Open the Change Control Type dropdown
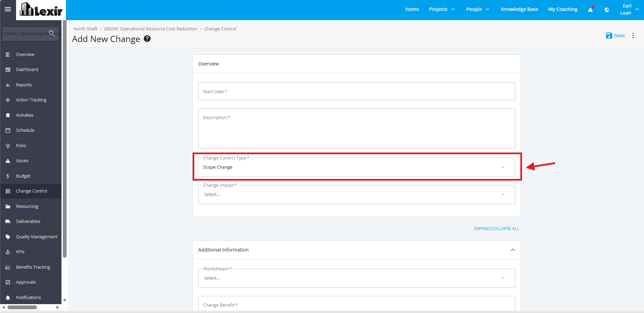Image resolution: width=644 pixels, height=313 pixels. pos(356,167)
